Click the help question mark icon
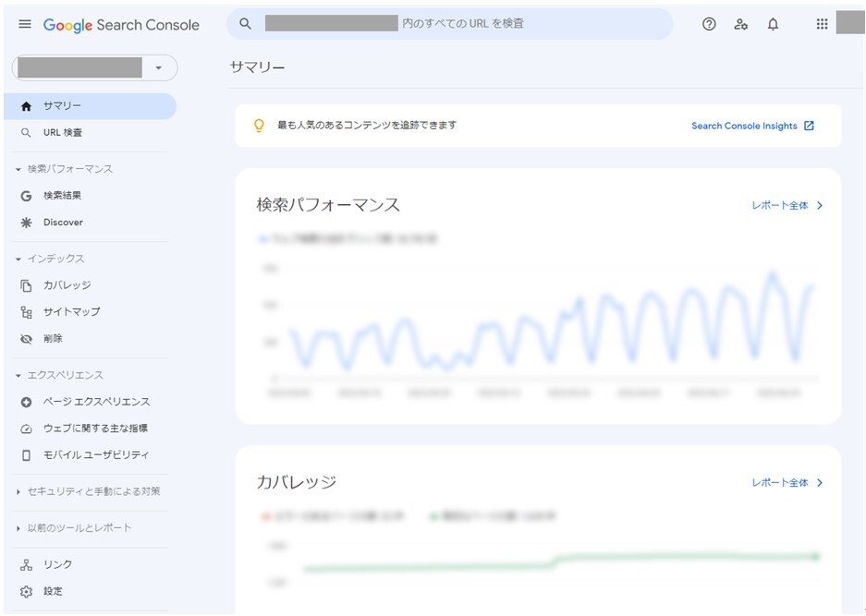Screen dimensions: 866x616 709,25
